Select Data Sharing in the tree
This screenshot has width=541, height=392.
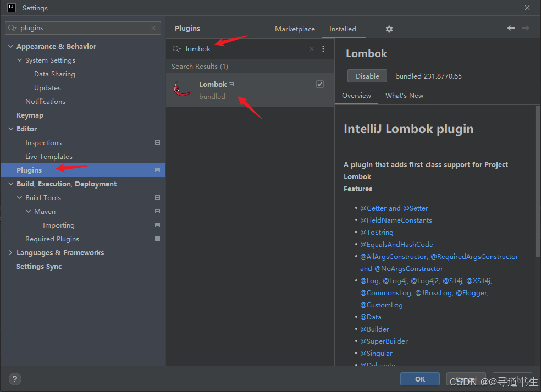(54, 74)
